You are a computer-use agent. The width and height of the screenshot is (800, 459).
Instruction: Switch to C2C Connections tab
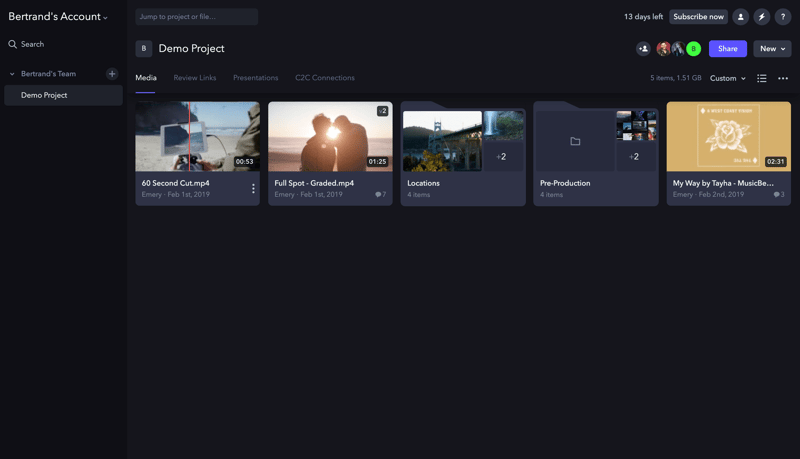pos(324,78)
